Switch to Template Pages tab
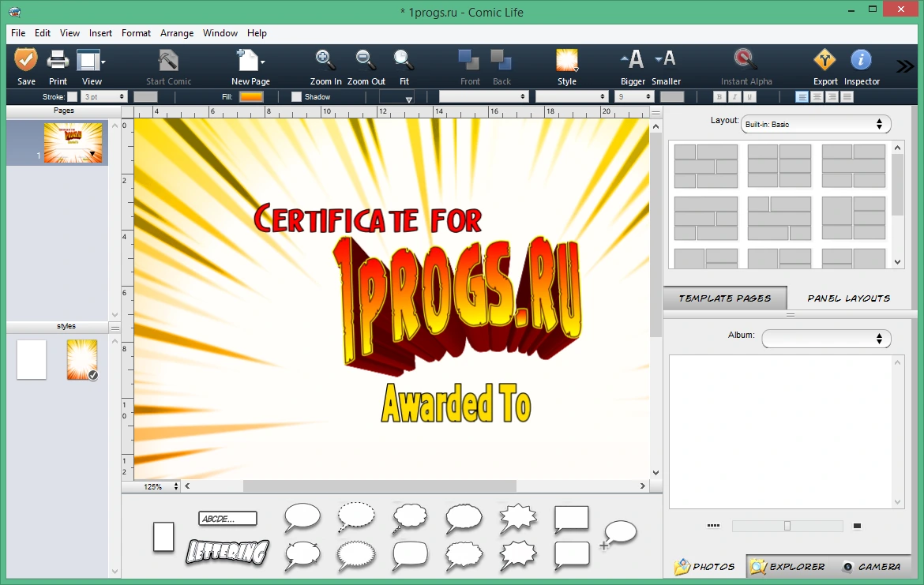 (725, 298)
